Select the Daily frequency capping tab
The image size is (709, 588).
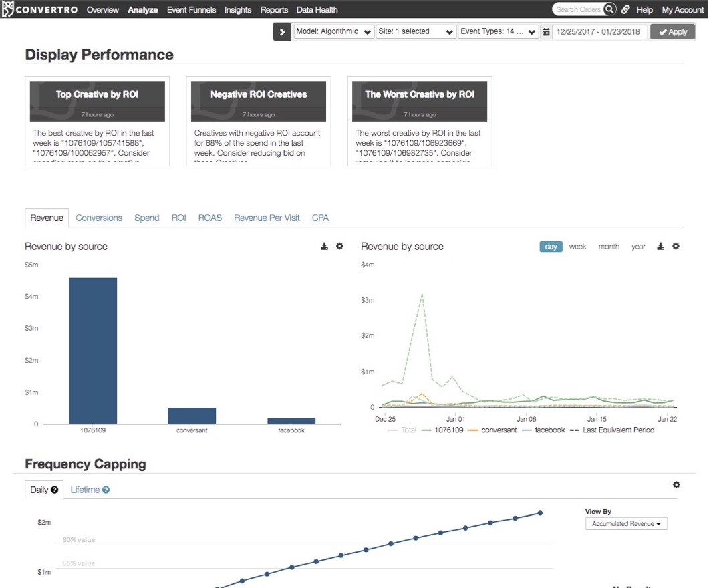(x=44, y=490)
